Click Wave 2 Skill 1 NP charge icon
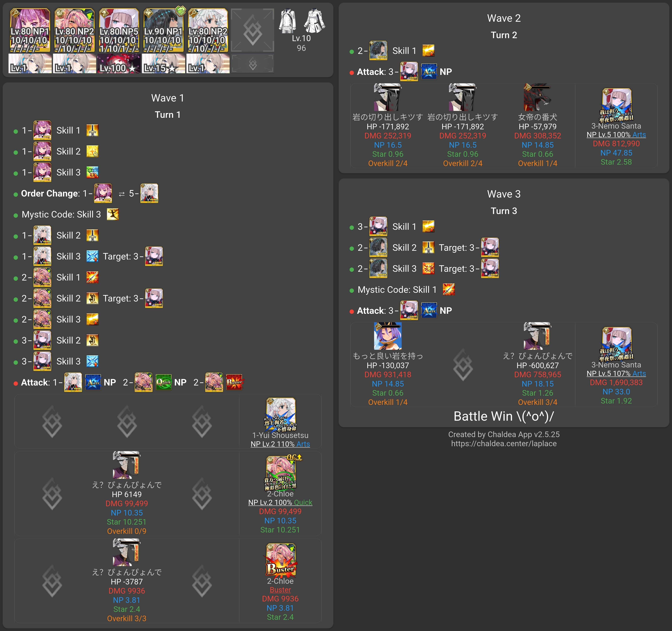Screen dimensions: 672x631 tap(428, 51)
